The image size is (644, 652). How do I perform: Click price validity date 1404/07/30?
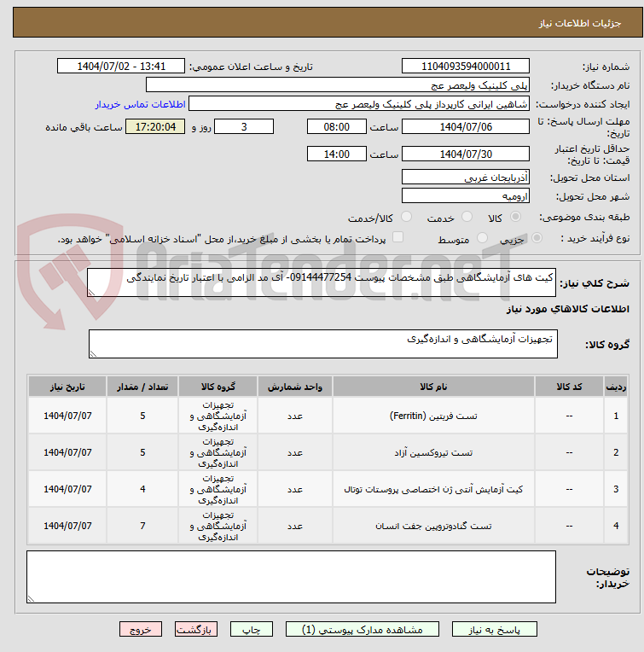coord(466,154)
